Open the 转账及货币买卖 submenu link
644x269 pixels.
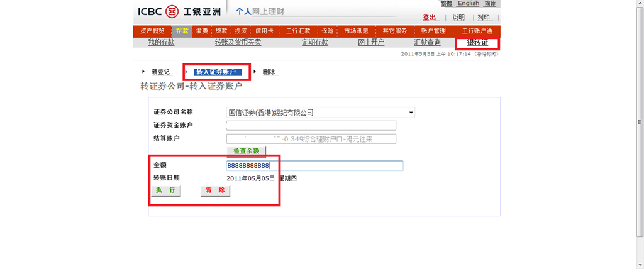[x=238, y=43]
